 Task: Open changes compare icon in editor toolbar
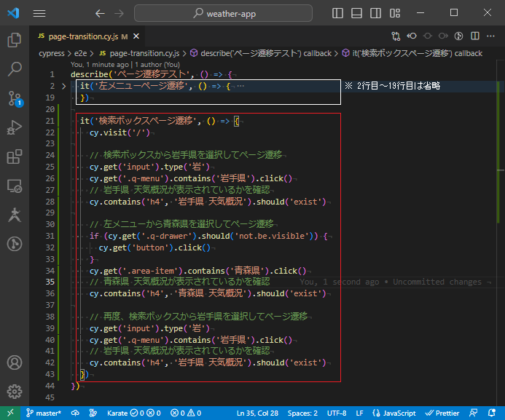pos(396,36)
